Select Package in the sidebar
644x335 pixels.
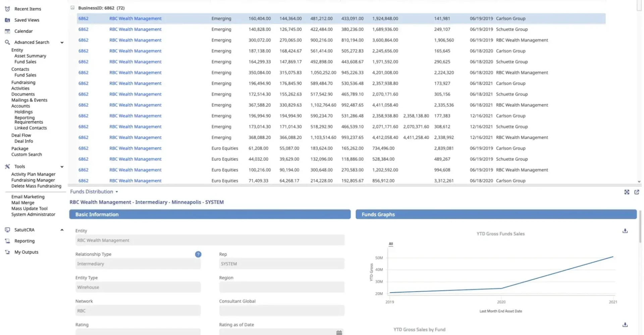(20, 149)
